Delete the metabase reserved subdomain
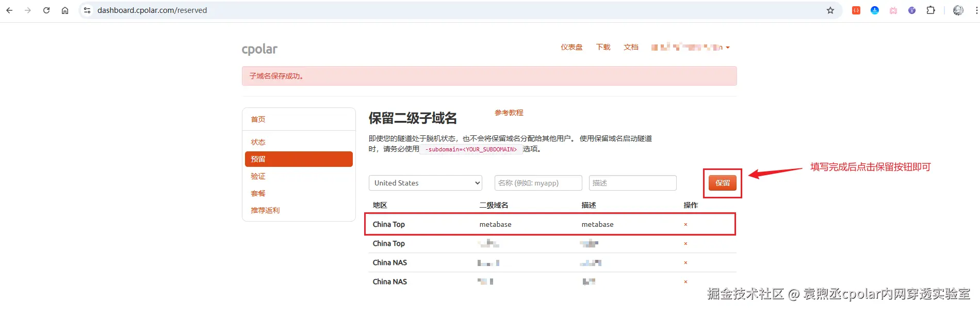The image size is (980, 311). pyautogui.click(x=685, y=225)
